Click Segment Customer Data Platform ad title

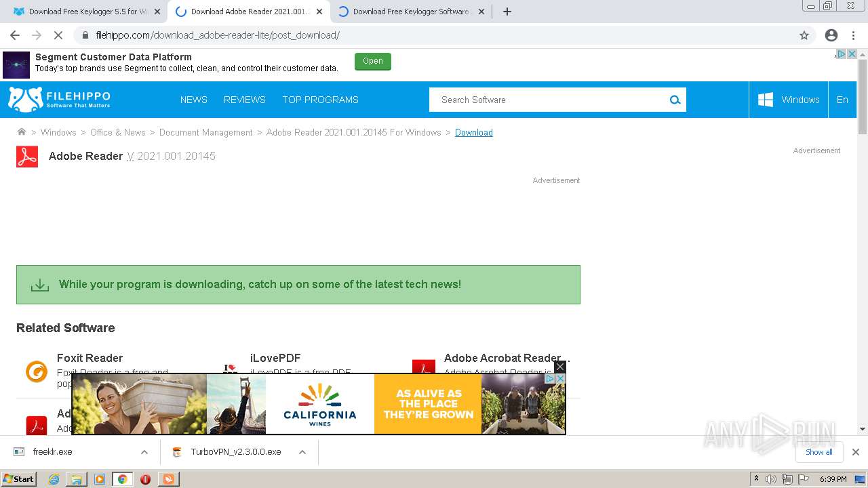pos(113,57)
